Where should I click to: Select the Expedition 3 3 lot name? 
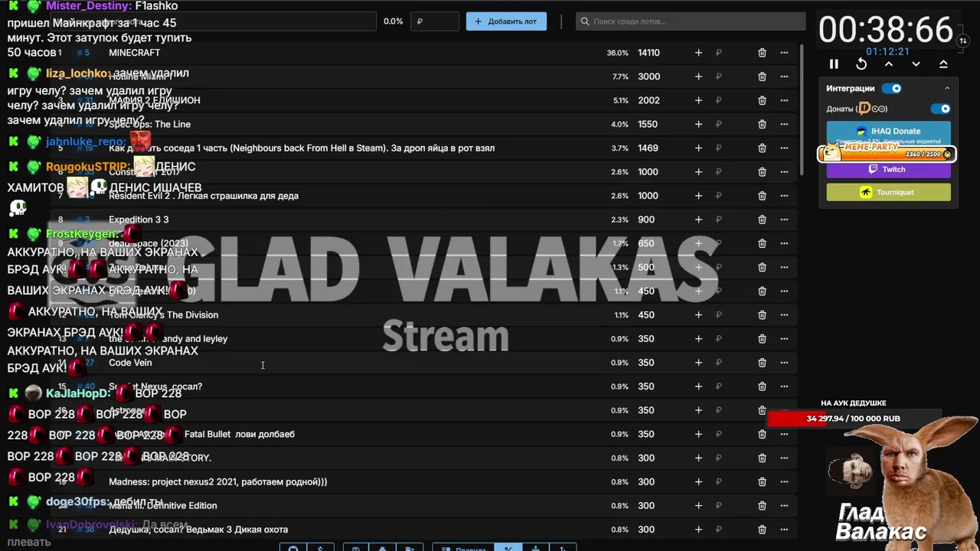139,220
